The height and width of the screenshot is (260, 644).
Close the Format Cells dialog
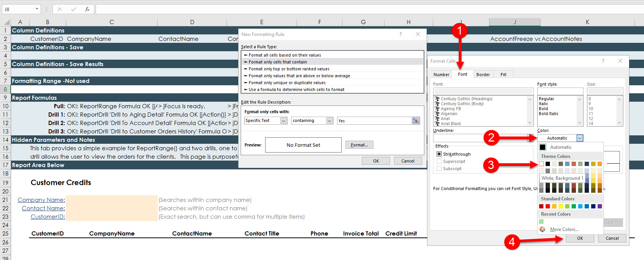(x=620, y=61)
